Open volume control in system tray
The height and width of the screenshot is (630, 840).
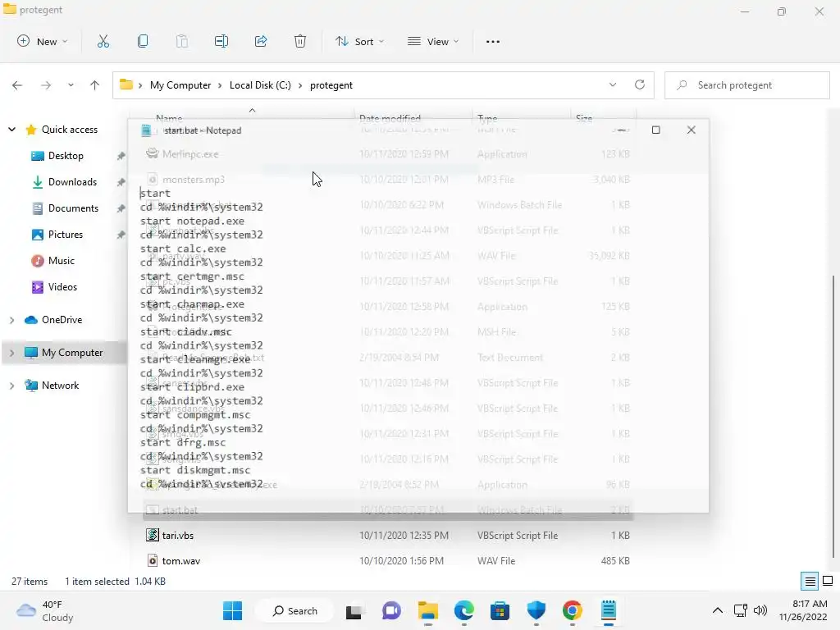[x=760, y=610]
